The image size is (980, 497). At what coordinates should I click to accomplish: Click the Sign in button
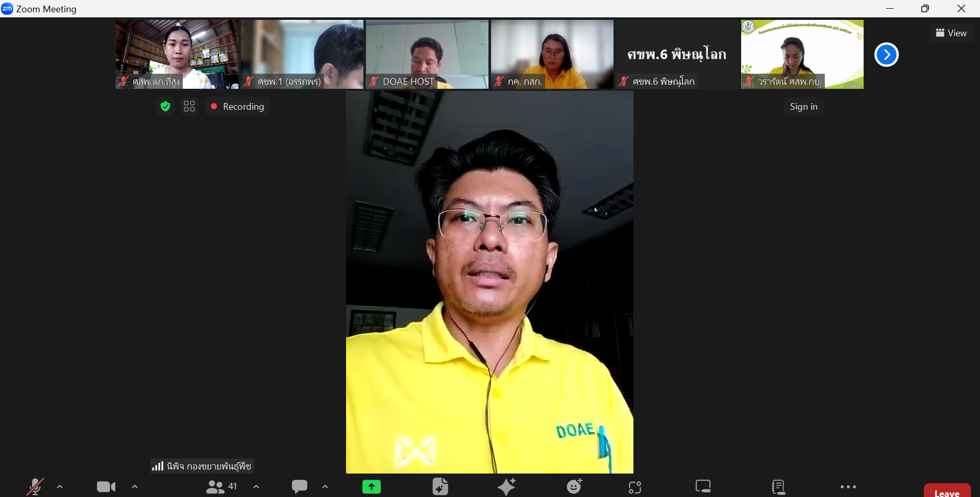[x=803, y=107]
